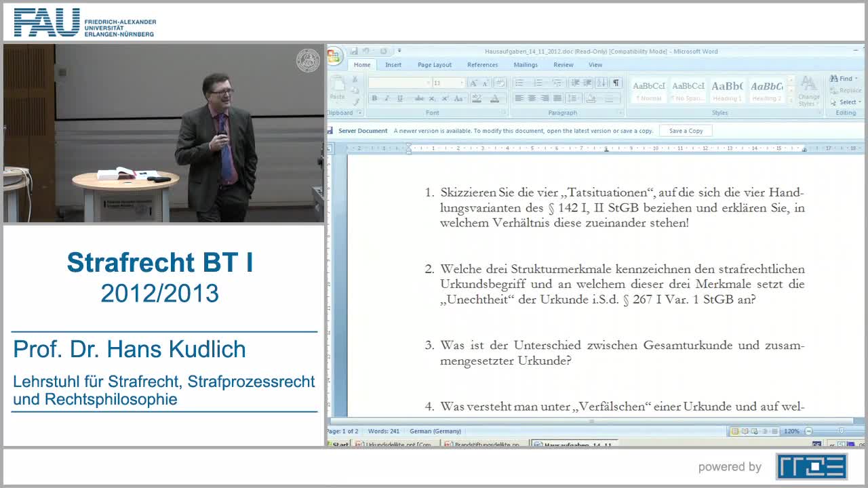Select the Italic formatting icon
Viewport: 868px width, 488px height.
pos(387,98)
